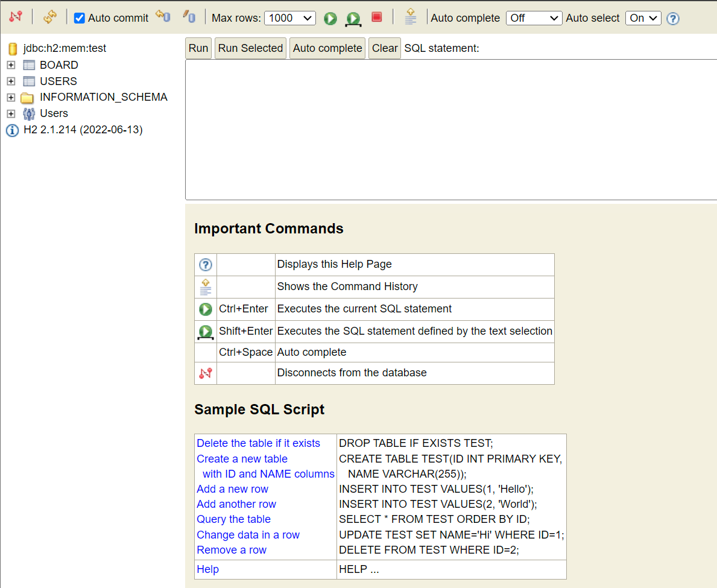Click the 'UPDATE TEST SET NAME='Hi'' statement text
The image size is (717, 588).
451,534
